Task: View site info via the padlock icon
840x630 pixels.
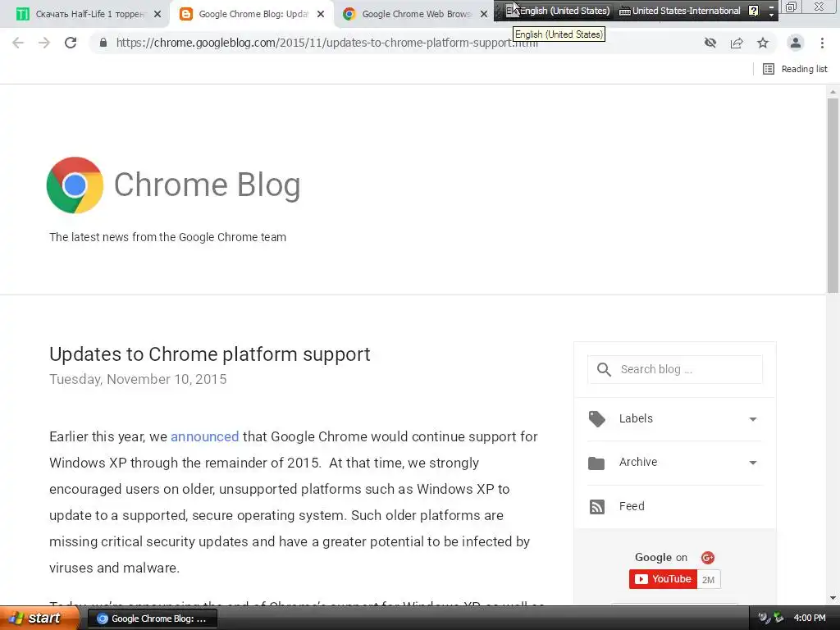Action: click(x=103, y=43)
